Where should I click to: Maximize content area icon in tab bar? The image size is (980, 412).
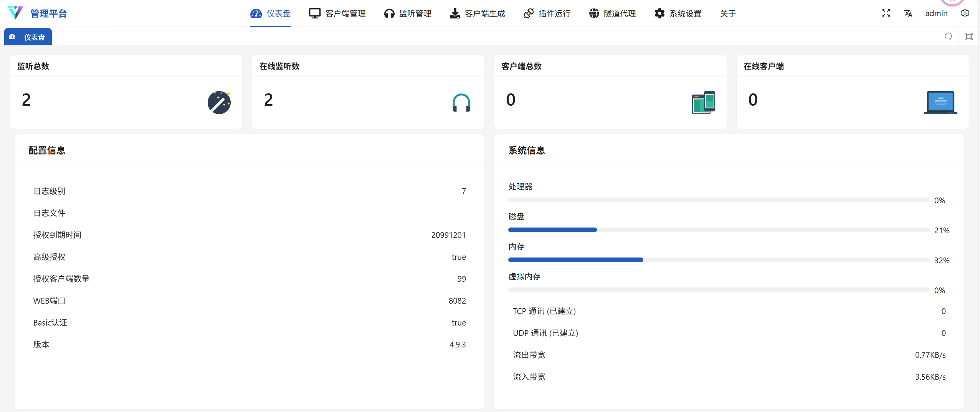coord(968,37)
